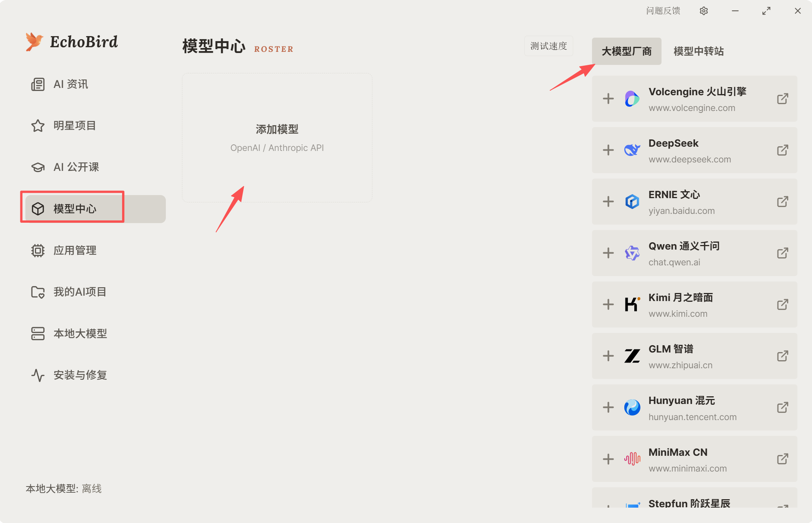Click the Hunyuan 混元 logo

(x=632, y=407)
